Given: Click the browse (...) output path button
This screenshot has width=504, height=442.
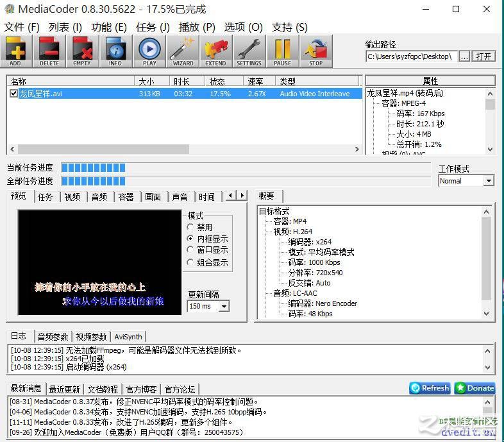Looking at the screenshot, I should [464, 56].
